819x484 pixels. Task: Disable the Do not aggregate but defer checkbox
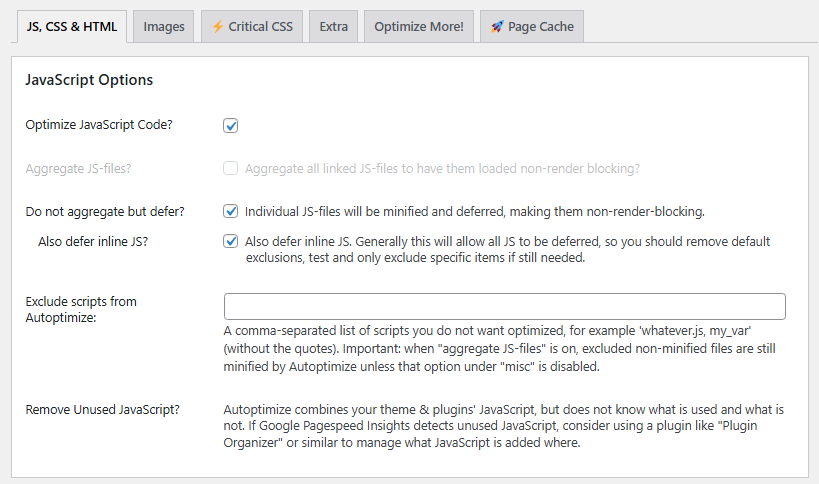click(231, 211)
